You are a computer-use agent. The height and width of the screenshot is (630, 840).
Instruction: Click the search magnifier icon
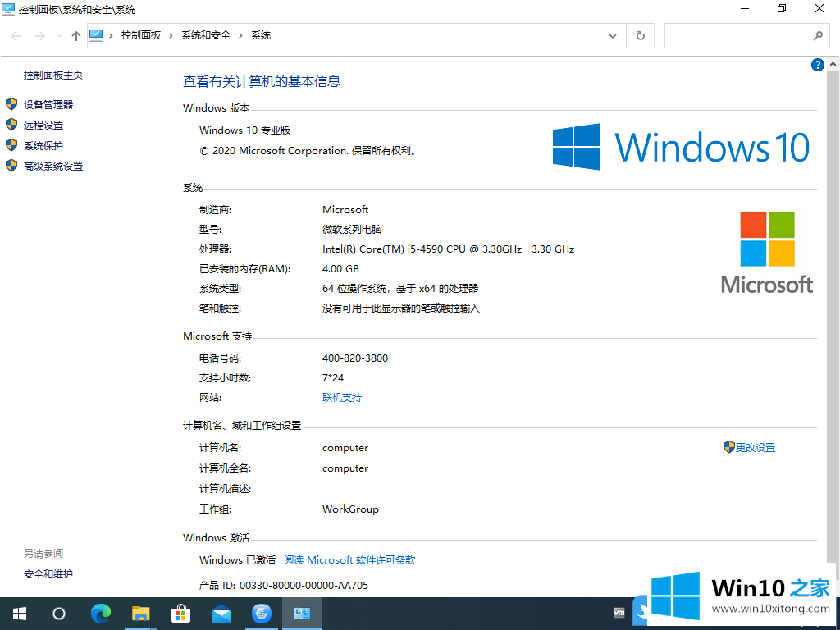(x=818, y=36)
